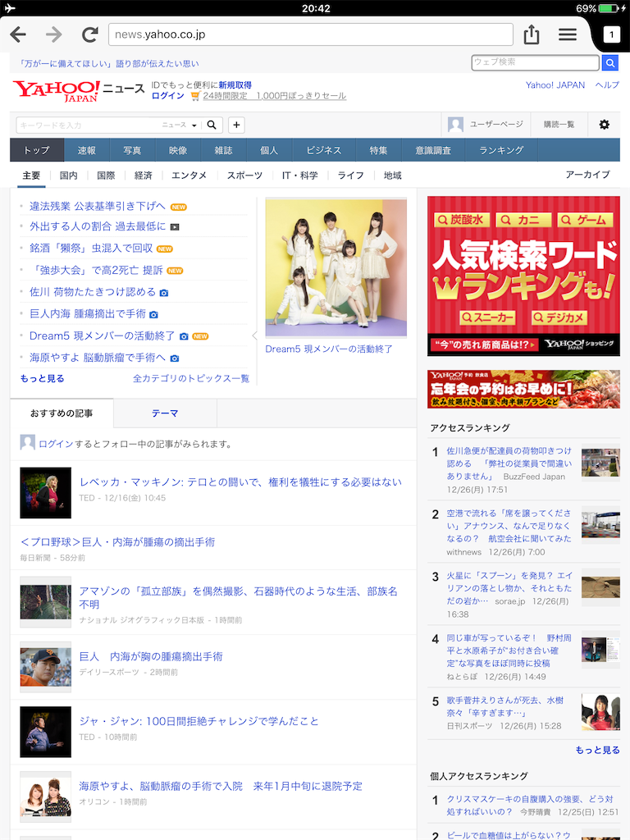Click the address bar news.yahoo.co.jp
630x840 pixels.
pos(311,34)
